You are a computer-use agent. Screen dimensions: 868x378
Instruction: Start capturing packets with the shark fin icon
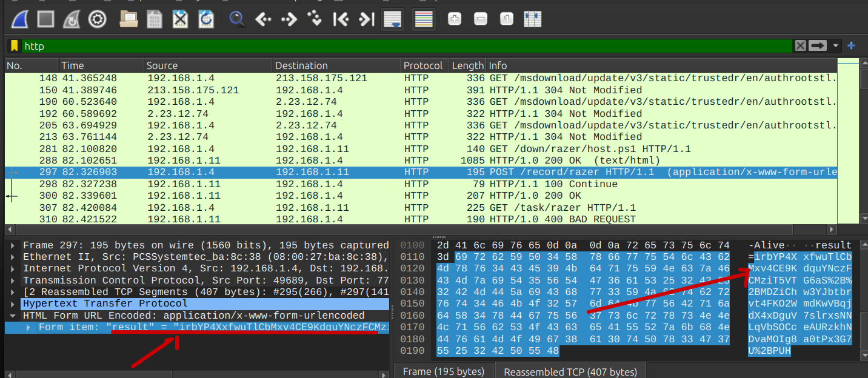click(x=21, y=19)
